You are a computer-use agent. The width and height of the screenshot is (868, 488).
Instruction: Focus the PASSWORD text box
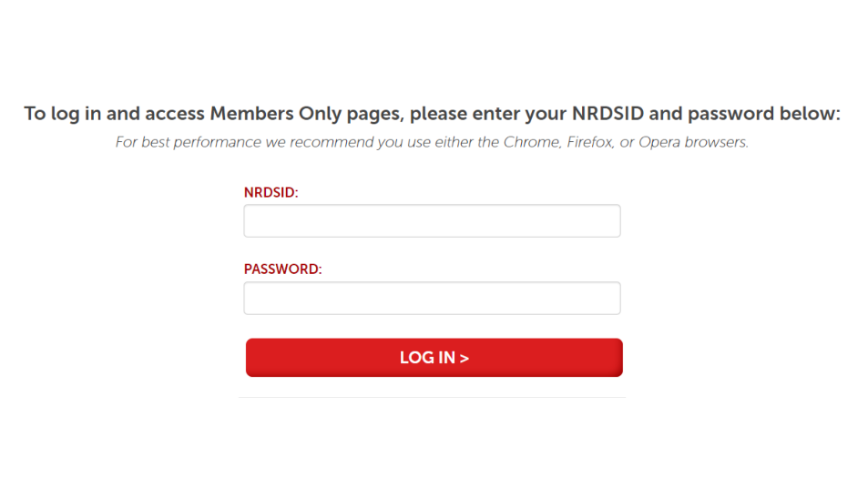tap(432, 299)
